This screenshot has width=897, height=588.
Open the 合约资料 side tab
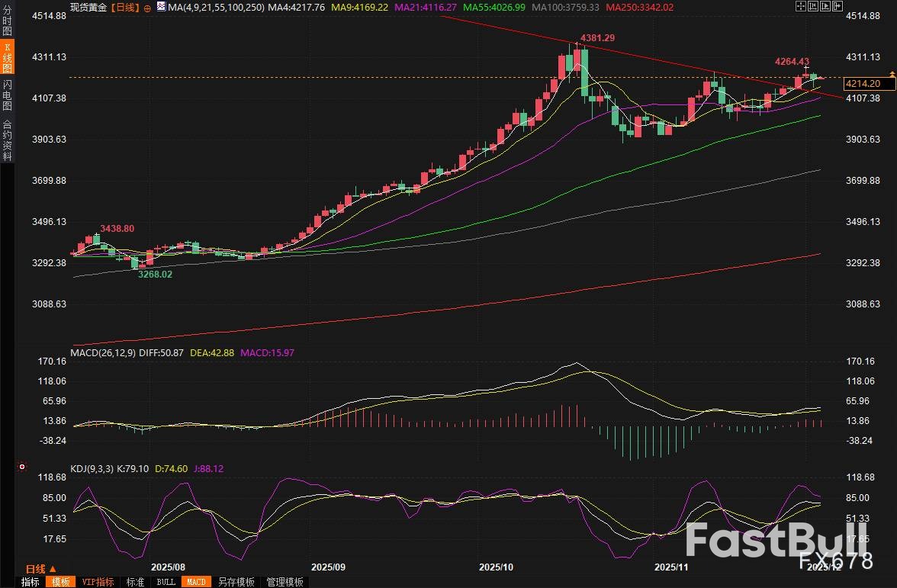click(x=7, y=139)
